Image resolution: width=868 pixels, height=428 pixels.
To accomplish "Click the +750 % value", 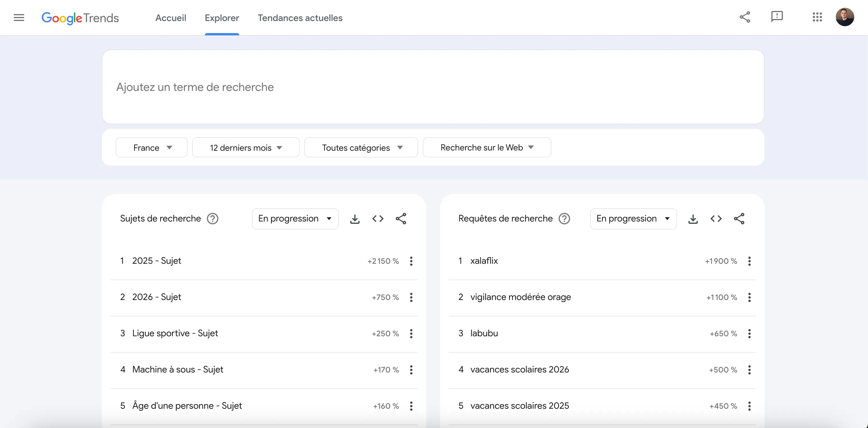I will point(385,298).
